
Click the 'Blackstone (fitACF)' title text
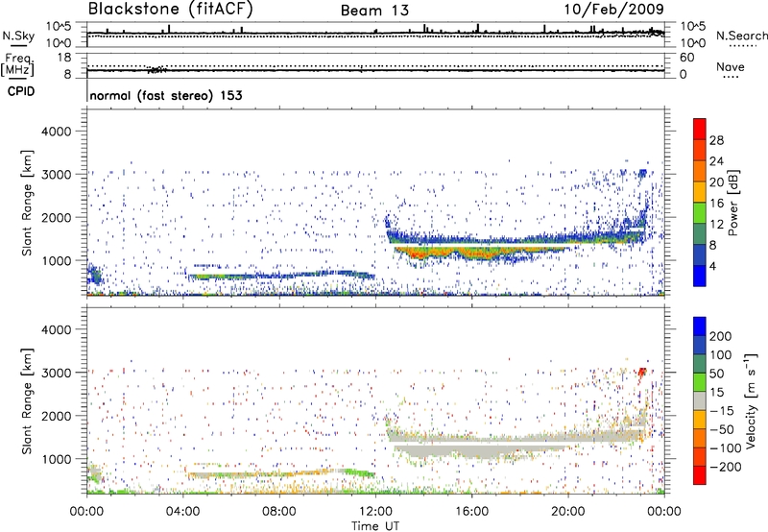(x=171, y=10)
